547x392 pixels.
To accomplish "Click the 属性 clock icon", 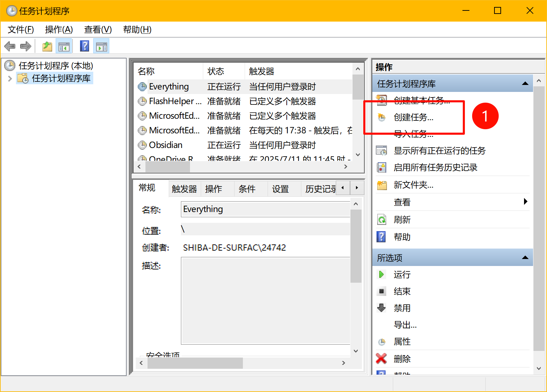I will coord(382,342).
